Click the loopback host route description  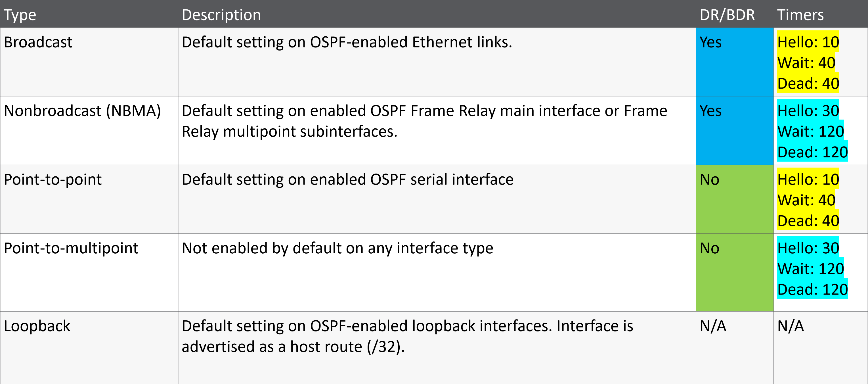coord(407,336)
